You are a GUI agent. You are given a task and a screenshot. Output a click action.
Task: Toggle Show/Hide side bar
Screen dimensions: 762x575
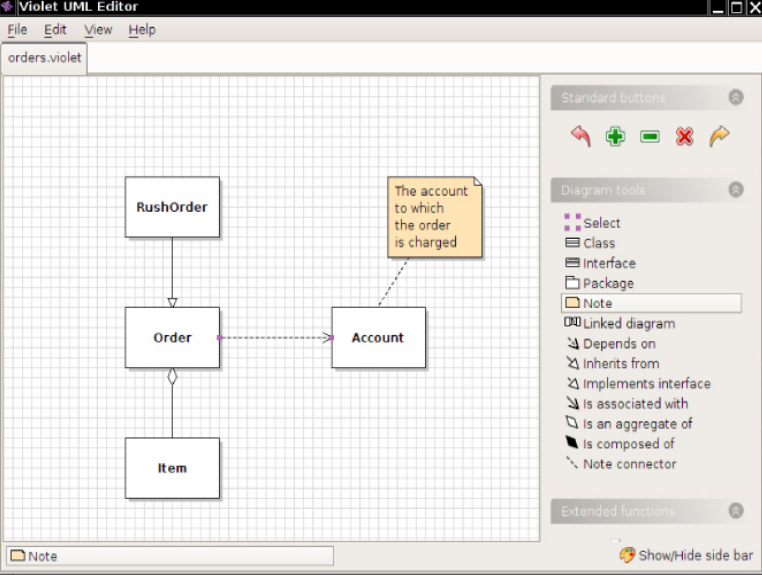point(686,555)
